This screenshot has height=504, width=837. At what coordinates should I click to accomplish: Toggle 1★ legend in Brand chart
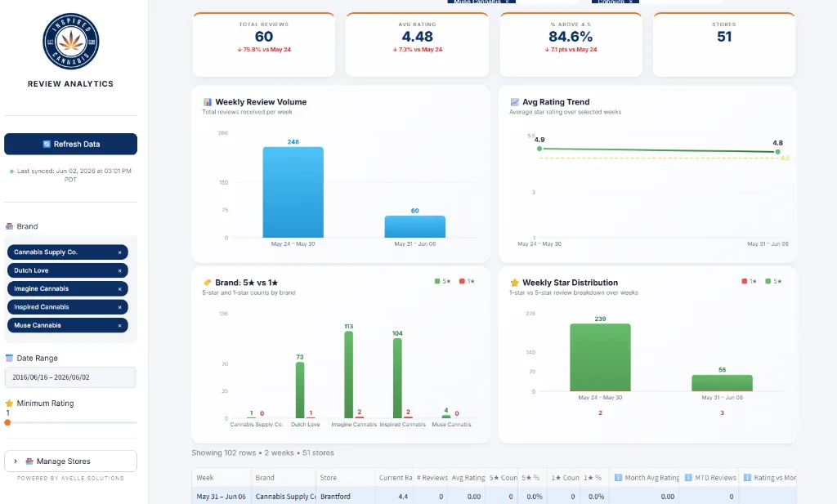coord(467,281)
